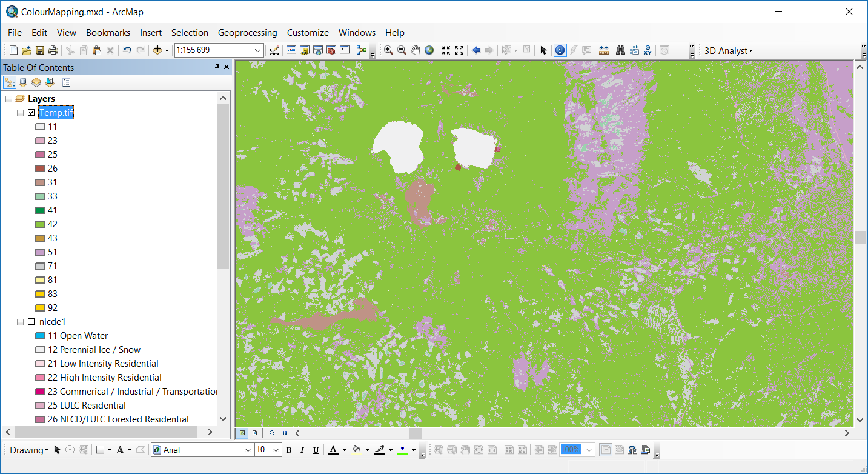868x474 pixels.
Task: Click the Add Data button
Action: pyautogui.click(x=157, y=50)
